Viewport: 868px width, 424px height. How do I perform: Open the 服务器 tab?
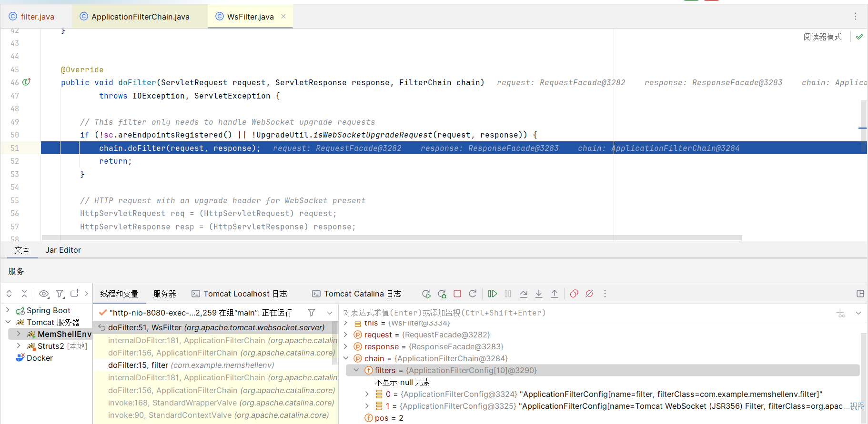tap(165, 294)
